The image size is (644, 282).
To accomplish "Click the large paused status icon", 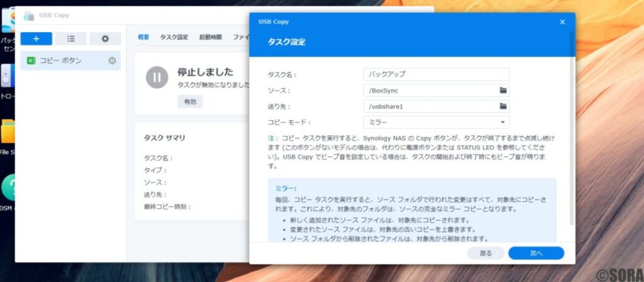I will pyautogui.click(x=157, y=77).
